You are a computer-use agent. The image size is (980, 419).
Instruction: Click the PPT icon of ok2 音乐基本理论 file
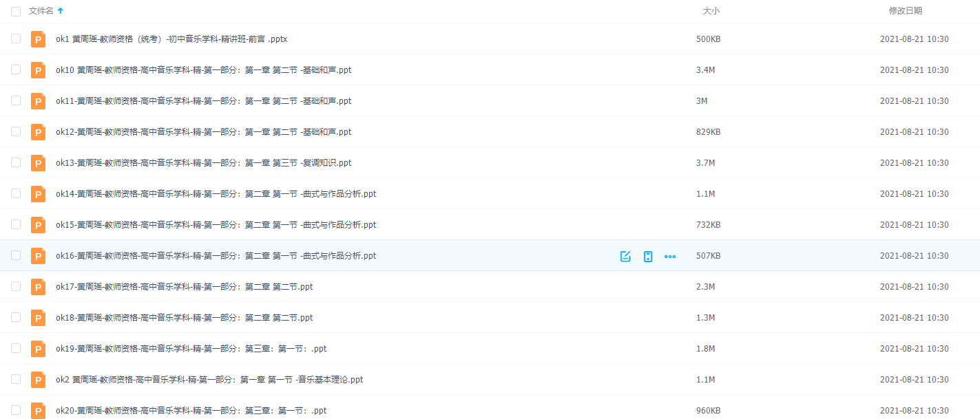38,379
